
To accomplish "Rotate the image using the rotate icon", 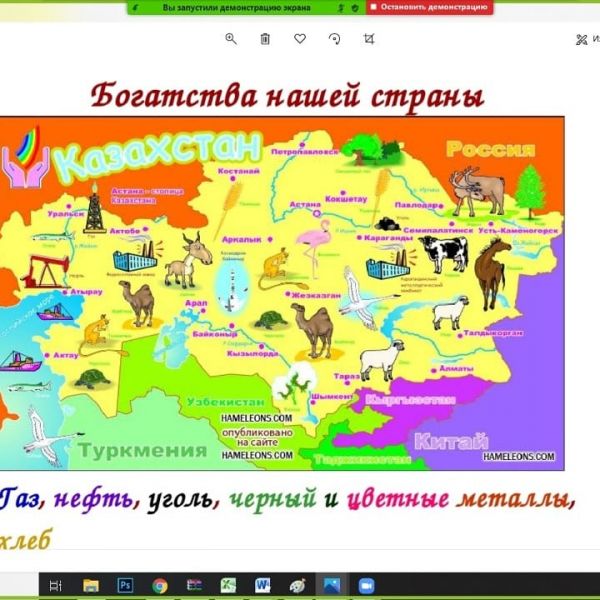I will point(334,39).
